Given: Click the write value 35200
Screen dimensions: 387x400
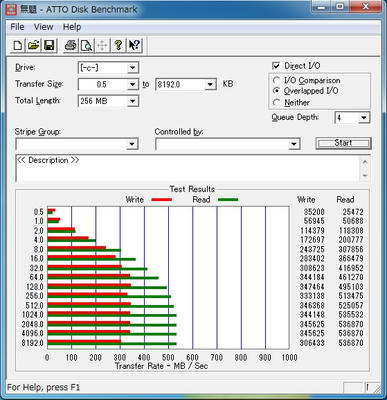Looking at the screenshot, I should click(x=314, y=212).
